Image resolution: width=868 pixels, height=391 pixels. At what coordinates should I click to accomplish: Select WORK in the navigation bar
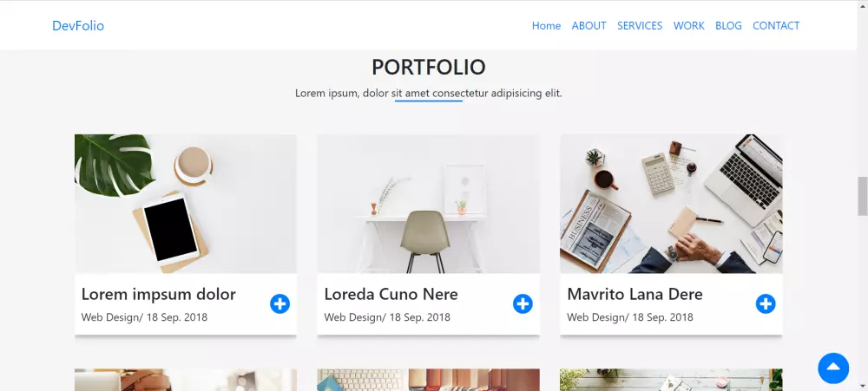click(x=688, y=25)
